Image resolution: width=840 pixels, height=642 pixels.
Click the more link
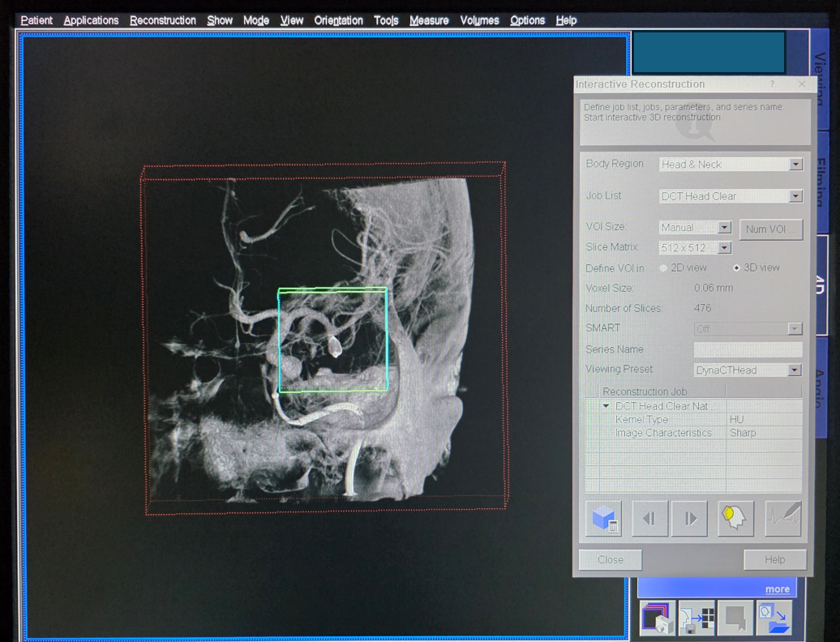[x=777, y=589]
